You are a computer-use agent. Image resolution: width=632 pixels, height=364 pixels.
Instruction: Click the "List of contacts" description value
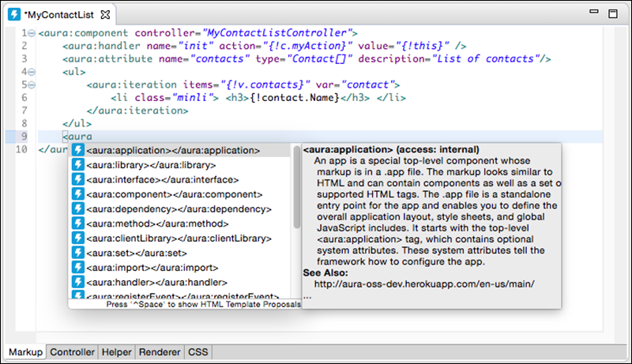pyautogui.click(x=486, y=58)
